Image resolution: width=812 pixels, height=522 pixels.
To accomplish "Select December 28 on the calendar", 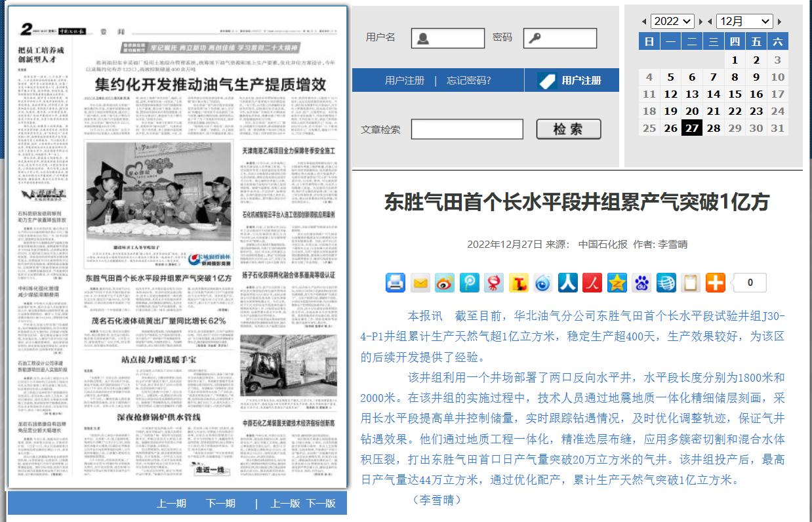I will pyautogui.click(x=714, y=128).
